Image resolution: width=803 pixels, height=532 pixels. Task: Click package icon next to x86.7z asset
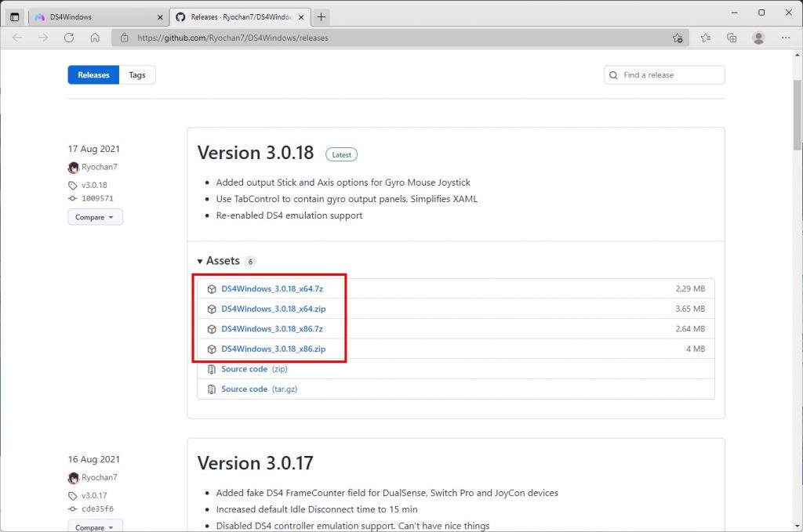coord(212,329)
